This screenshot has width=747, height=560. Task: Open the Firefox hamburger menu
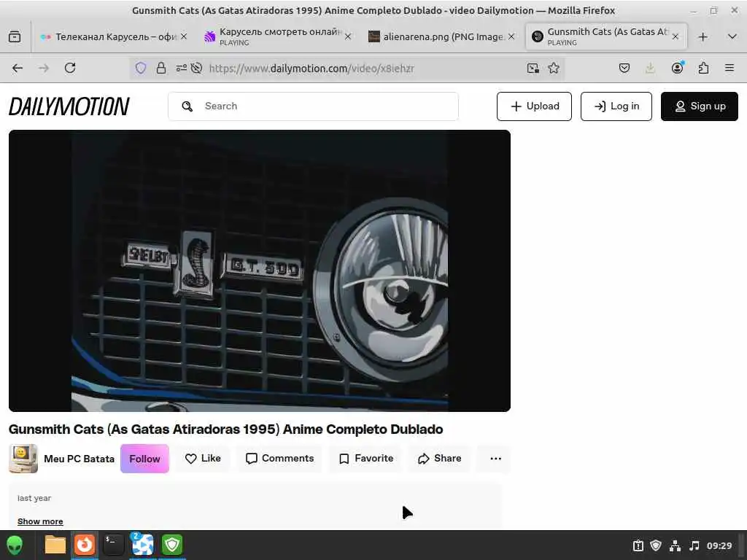[x=729, y=68]
